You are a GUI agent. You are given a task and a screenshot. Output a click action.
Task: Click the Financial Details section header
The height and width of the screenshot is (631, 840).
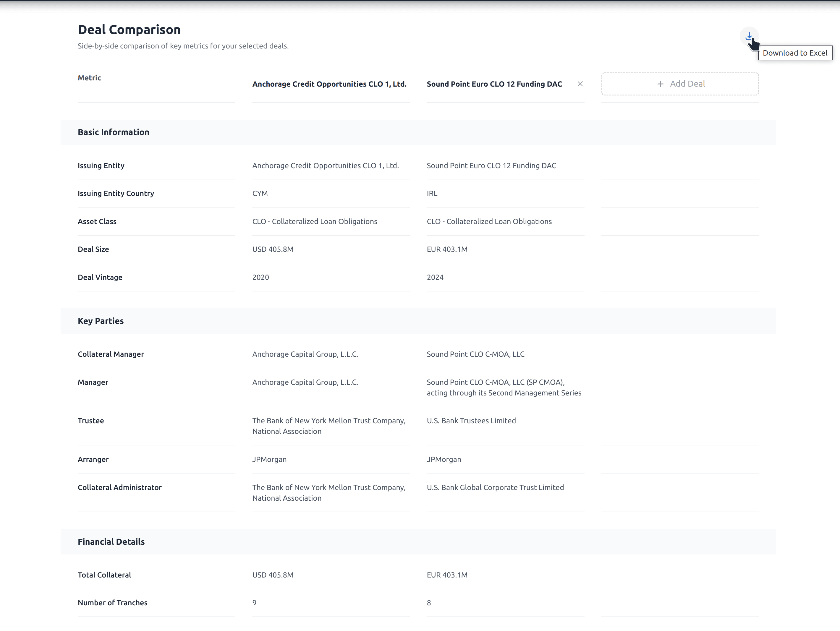[x=111, y=542]
